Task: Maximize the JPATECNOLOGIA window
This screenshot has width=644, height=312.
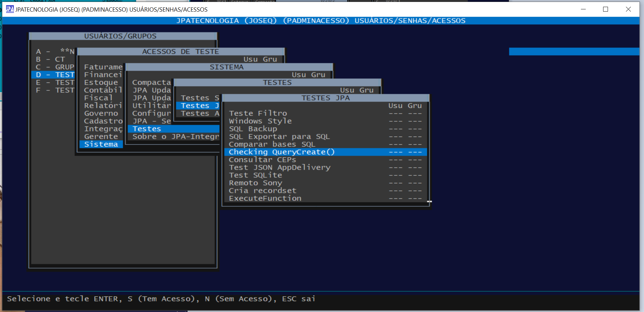Action: click(605, 9)
